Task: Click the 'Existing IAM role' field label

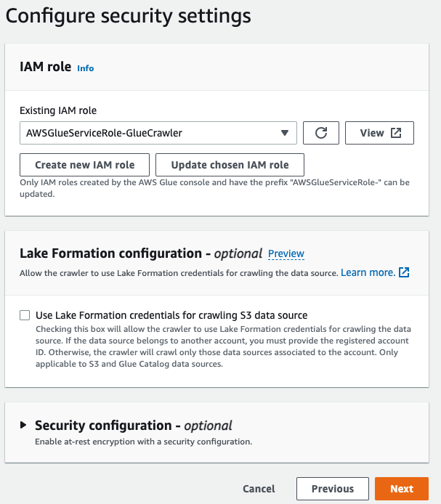Action: [58, 110]
